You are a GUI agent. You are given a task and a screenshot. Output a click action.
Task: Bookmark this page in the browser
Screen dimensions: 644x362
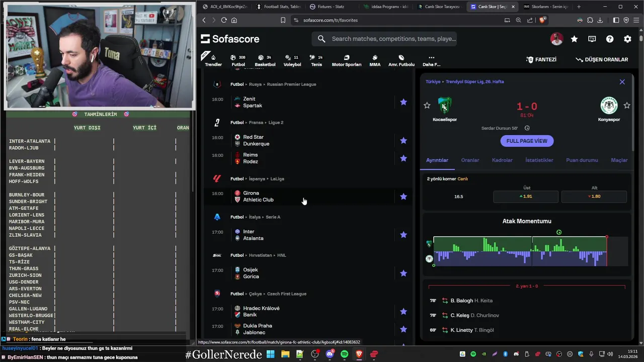pos(283,20)
